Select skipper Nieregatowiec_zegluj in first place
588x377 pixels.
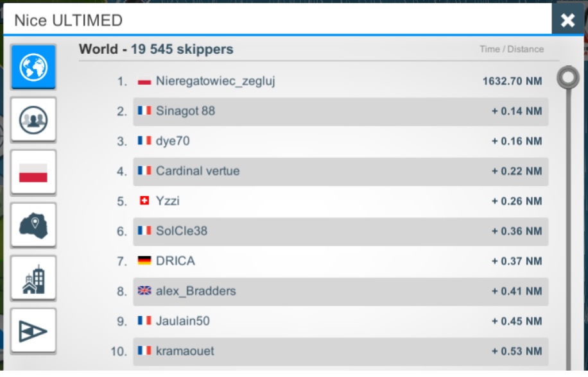coord(215,81)
